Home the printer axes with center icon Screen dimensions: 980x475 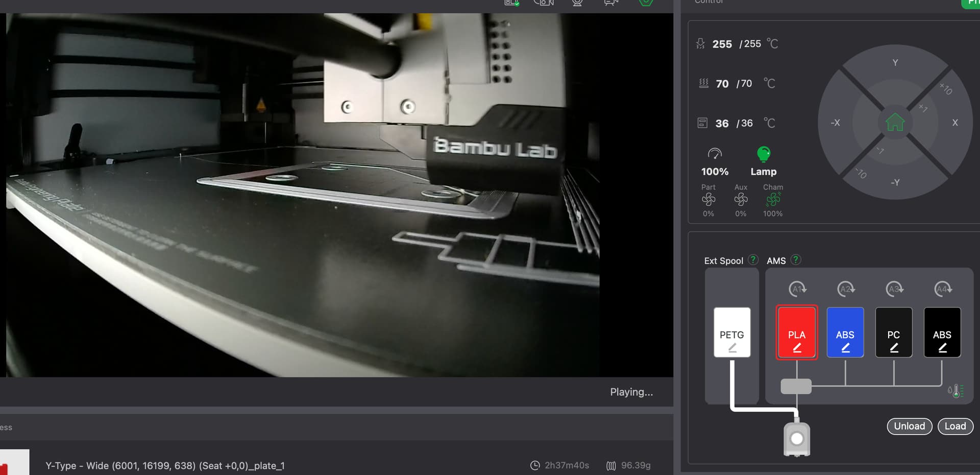[895, 123]
